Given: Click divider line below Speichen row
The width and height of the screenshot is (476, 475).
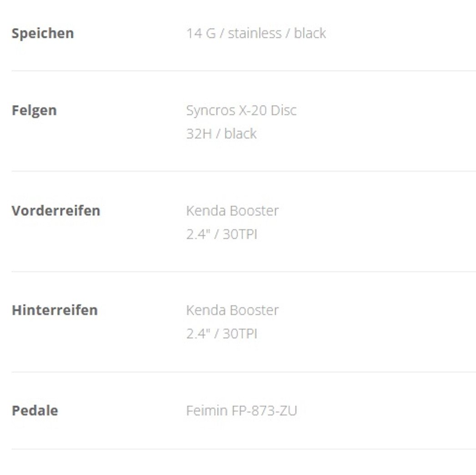Looking at the screenshot, I should pyautogui.click(x=243, y=71).
